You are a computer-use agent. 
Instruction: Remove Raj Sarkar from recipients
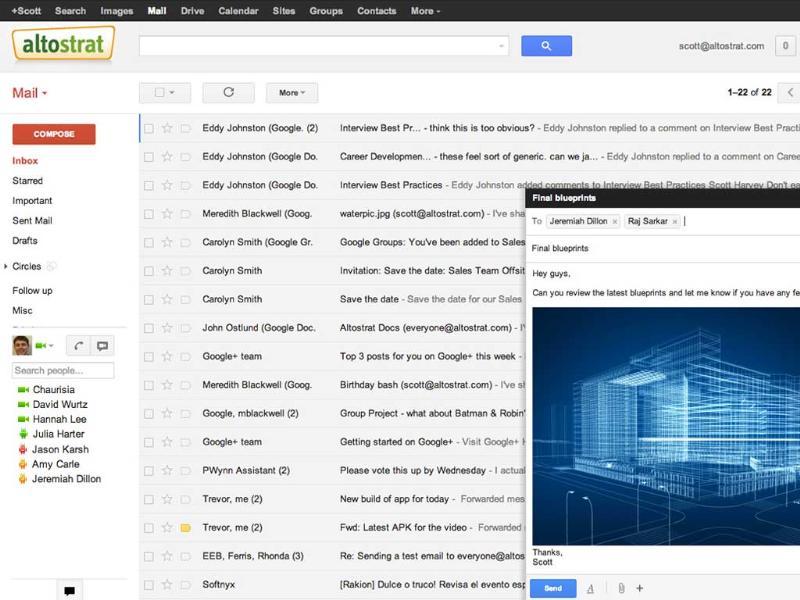[674, 221]
